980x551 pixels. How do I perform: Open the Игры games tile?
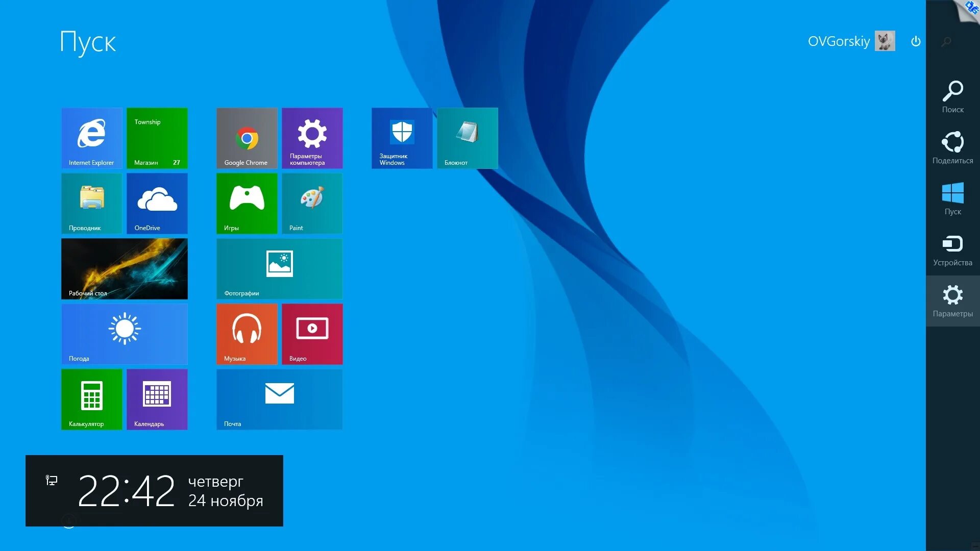point(247,204)
